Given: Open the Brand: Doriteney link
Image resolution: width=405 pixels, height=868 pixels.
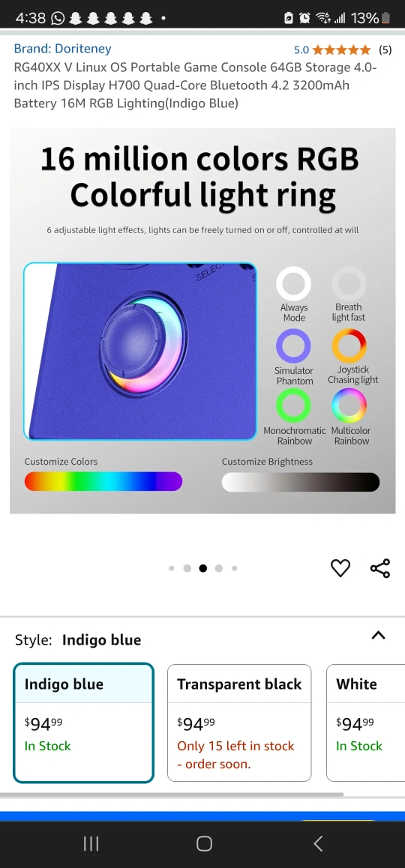Looking at the screenshot, I should coord(62,49).
